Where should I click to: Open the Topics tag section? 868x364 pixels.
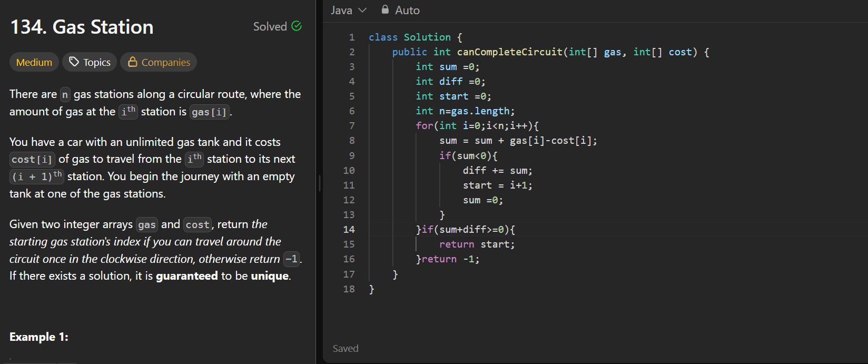tap(90, 62)
